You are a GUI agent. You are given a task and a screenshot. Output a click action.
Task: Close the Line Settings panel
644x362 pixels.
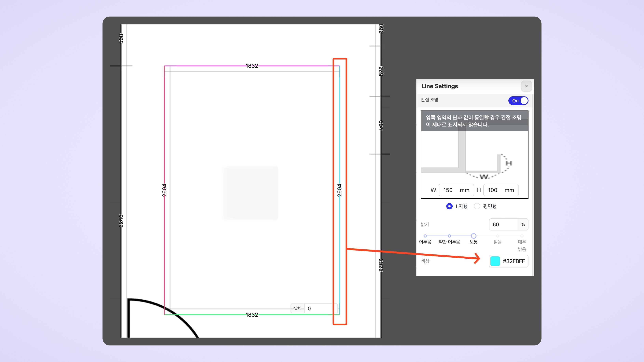tap(526, 86)
